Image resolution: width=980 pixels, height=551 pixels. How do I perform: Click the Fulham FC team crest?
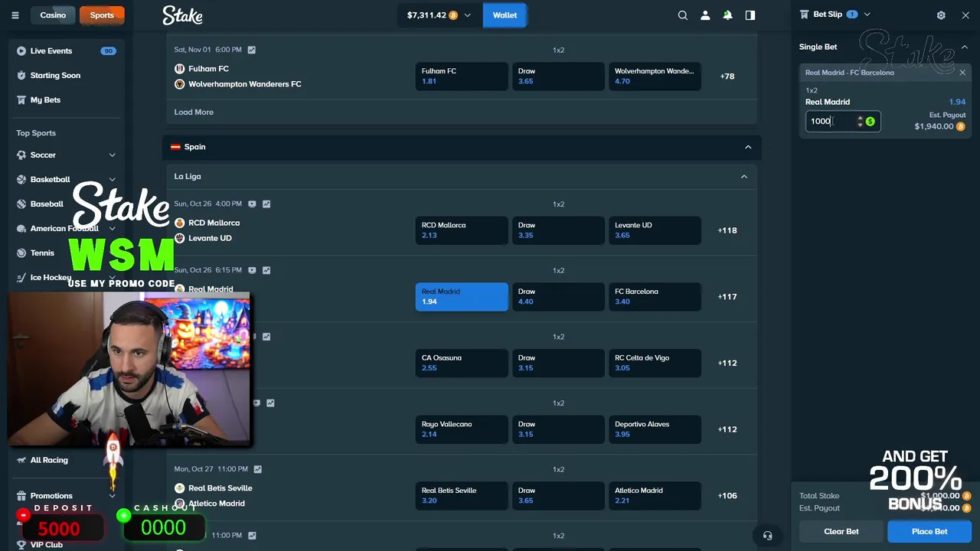click(x=180, y=69)
